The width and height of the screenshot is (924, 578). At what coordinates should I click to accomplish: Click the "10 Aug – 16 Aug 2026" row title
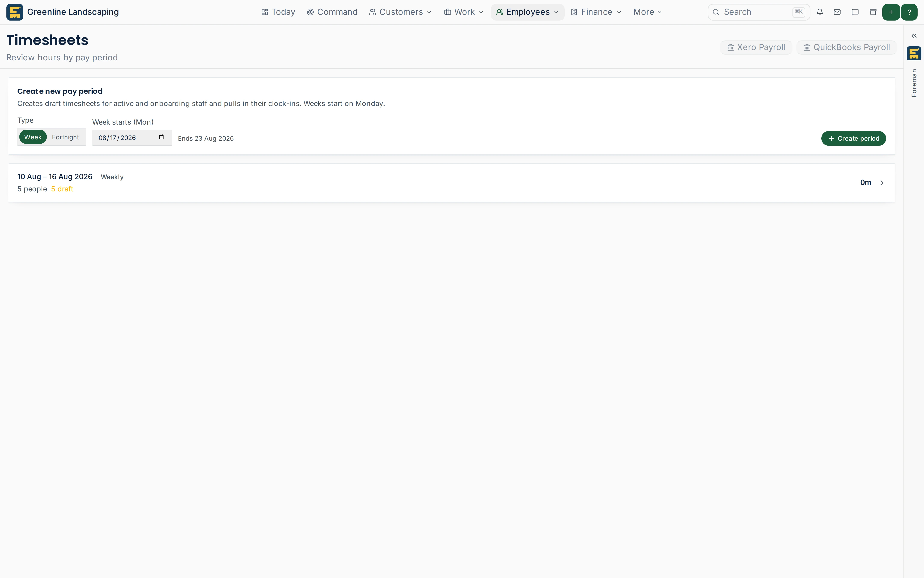pyautogui.click(x=55, y=177)
